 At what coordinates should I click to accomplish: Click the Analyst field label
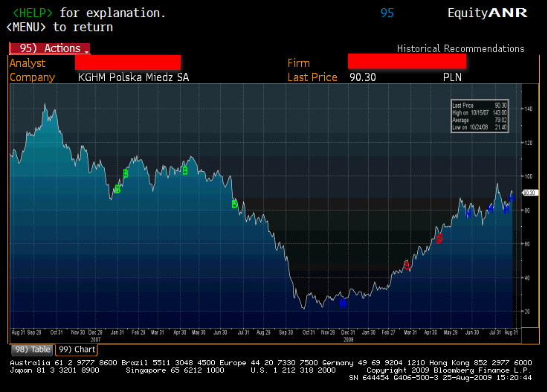[28, 63]
